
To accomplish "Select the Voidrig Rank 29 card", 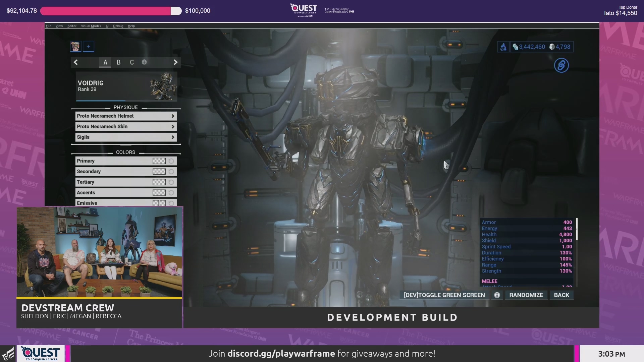I will click(x=126, y=86).
